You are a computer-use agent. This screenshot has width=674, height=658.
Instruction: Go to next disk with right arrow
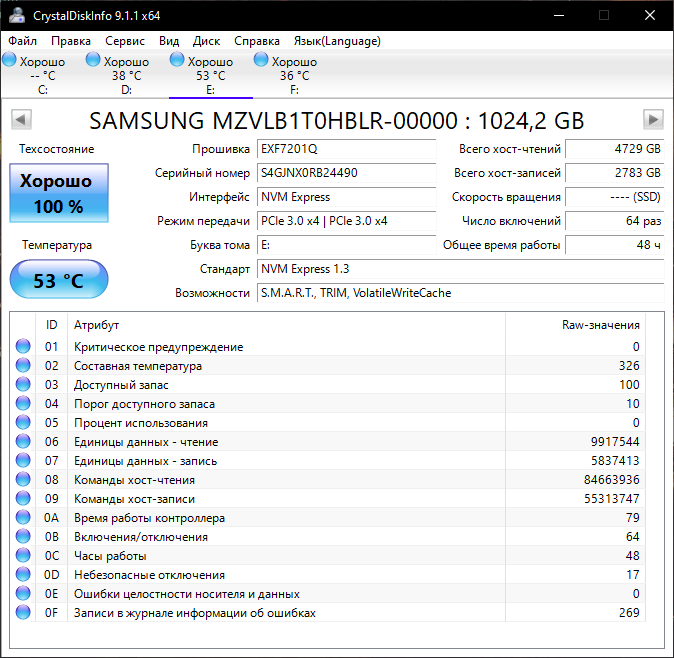653,119
